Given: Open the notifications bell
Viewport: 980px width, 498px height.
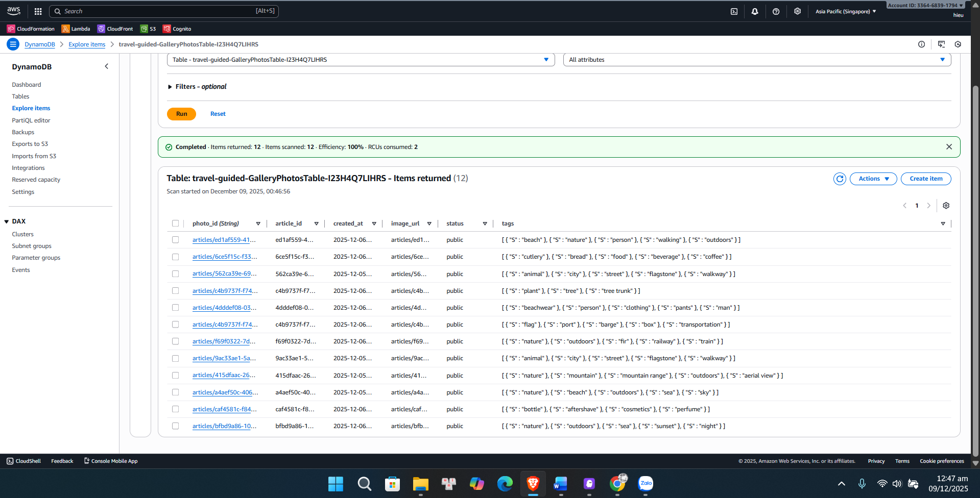Looking at the screenshot, I should pyautogui.click(x=755, y=11).
